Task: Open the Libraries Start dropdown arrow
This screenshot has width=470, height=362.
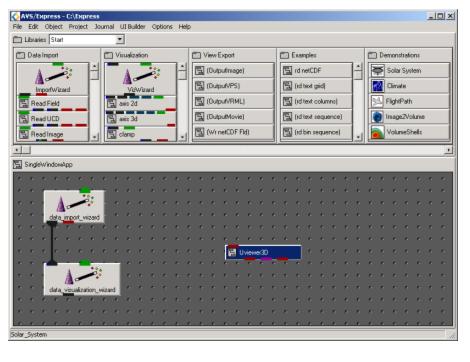Action: [120, 40]
